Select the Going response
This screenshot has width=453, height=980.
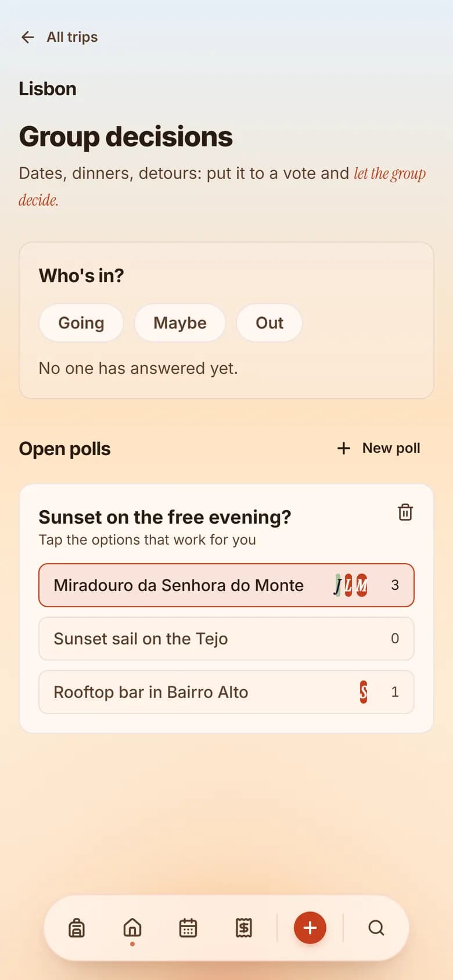pyautogui.click(x=81, y=323)
